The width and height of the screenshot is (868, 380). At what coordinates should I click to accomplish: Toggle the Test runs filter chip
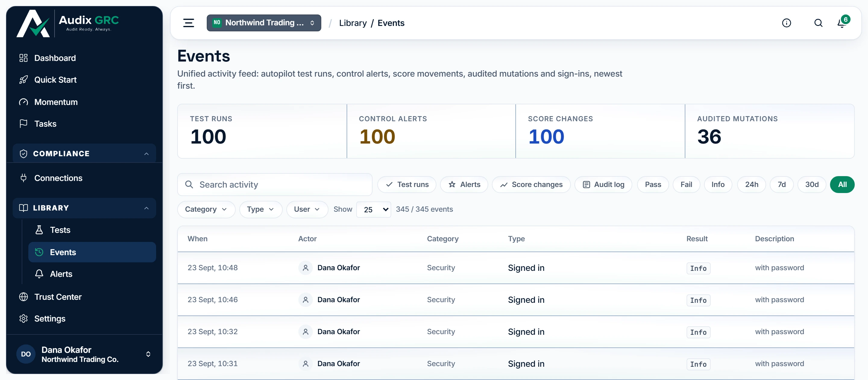407,185
